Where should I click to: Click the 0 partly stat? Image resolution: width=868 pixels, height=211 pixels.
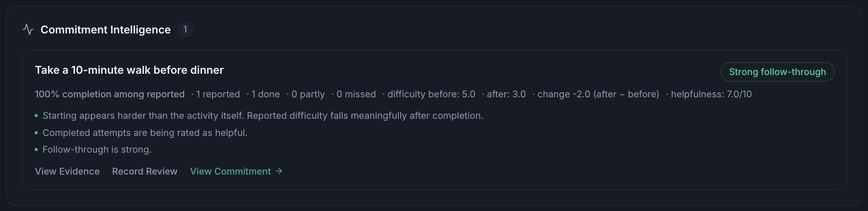point(308,94)
